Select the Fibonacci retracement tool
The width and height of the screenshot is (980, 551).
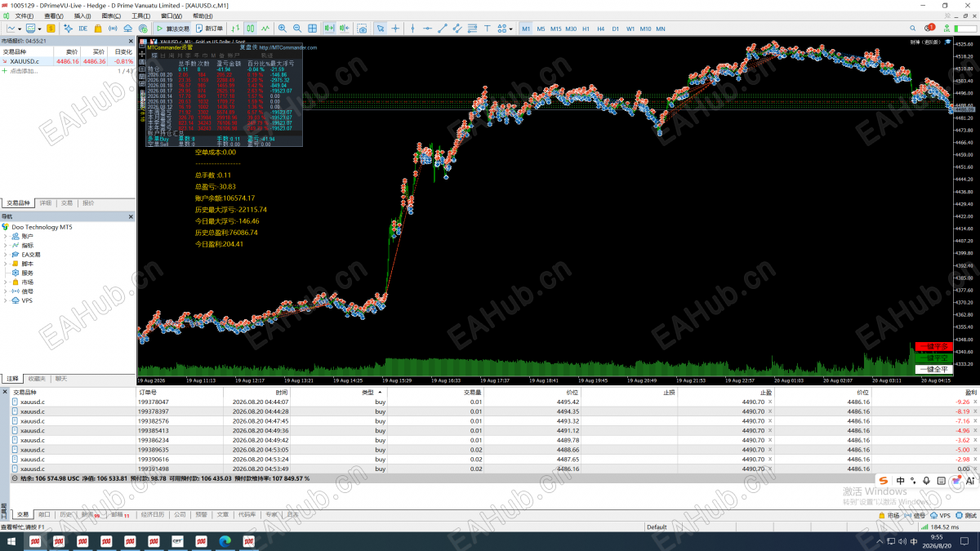click(x=472, y=29)
